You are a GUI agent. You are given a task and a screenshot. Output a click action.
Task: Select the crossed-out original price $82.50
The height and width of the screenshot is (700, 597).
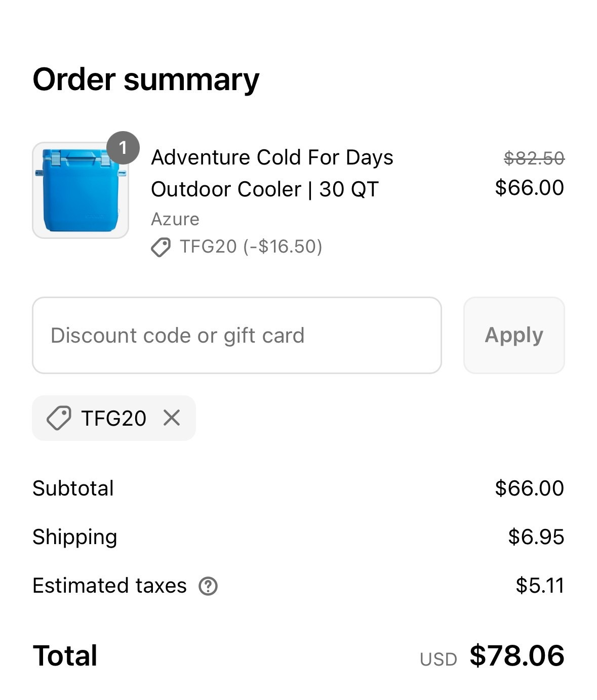coord(533,157)
